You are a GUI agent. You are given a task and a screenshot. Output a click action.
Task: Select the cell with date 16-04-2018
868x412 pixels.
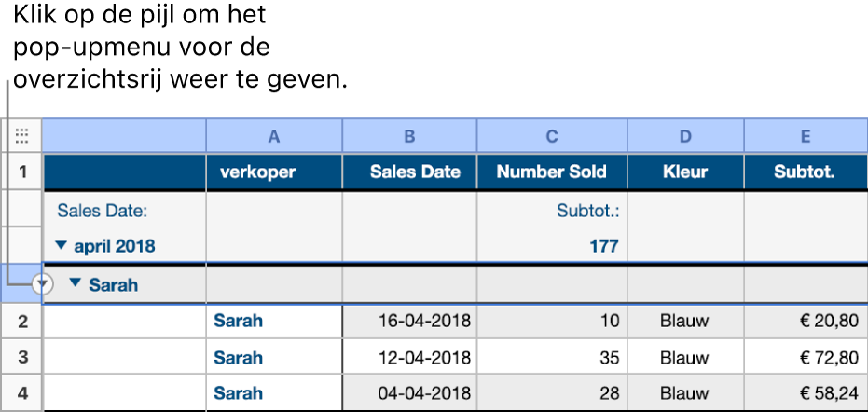409,322
